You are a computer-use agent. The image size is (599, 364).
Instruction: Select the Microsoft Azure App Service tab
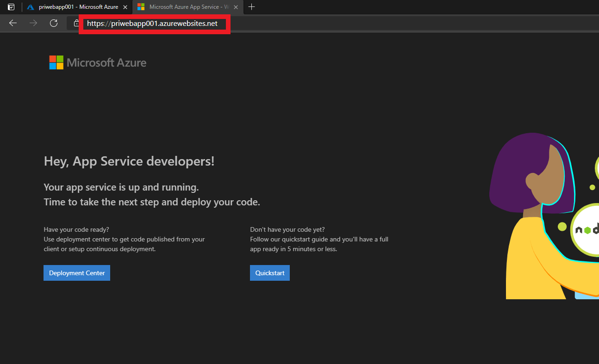(x=189, y=7)
